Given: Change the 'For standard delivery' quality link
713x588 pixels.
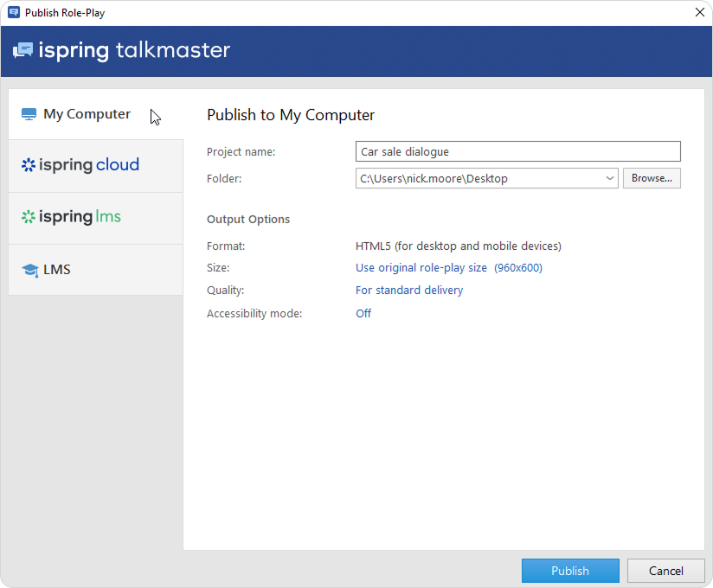Looking at the screenshot, I should (409, 291).
